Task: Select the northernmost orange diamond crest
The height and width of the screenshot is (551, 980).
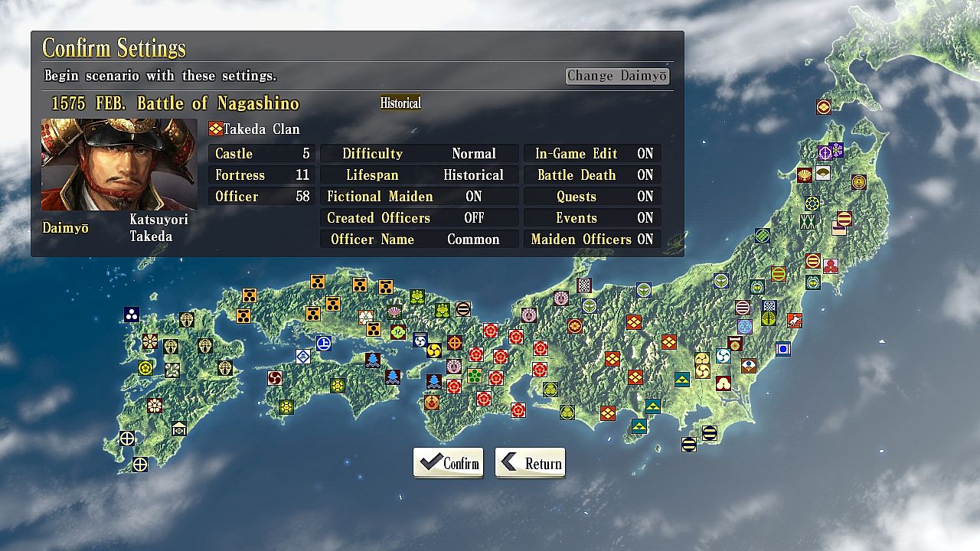Action: pyautogui.click(x=824, y=107)
